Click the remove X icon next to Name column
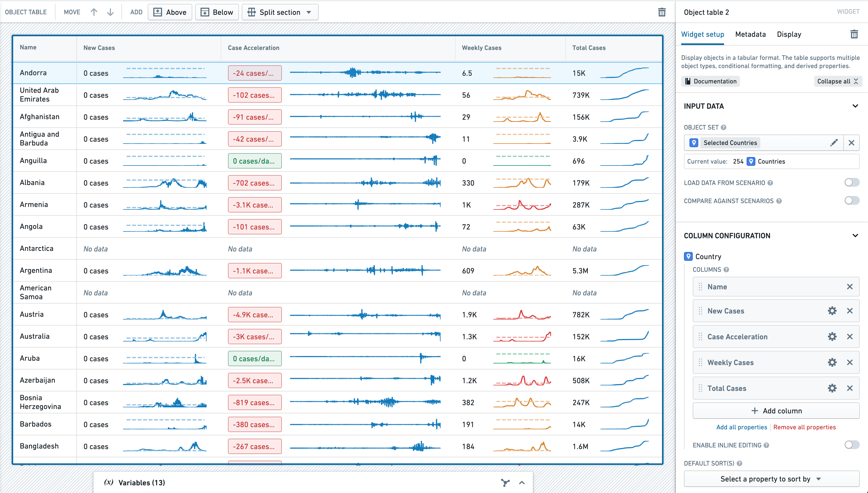868x493 pixels. pyautogui.click(x=850, y=286)
